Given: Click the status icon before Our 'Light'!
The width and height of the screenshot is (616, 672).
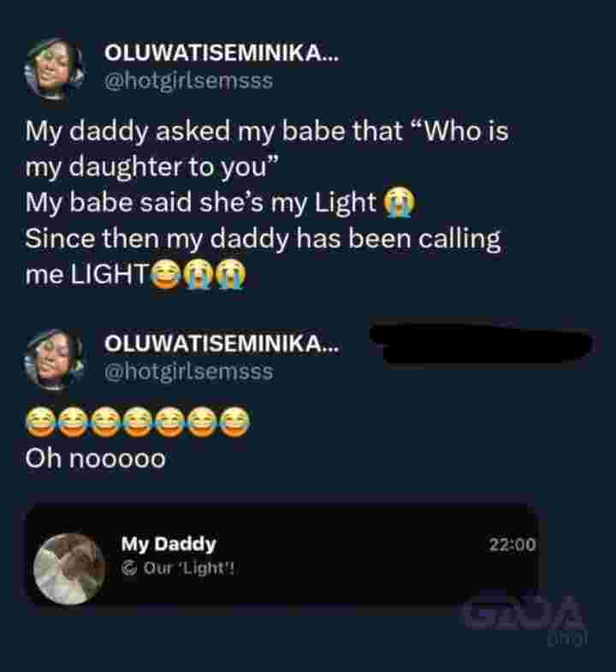Looking at the screenshot, I should [x=129, y=568].
